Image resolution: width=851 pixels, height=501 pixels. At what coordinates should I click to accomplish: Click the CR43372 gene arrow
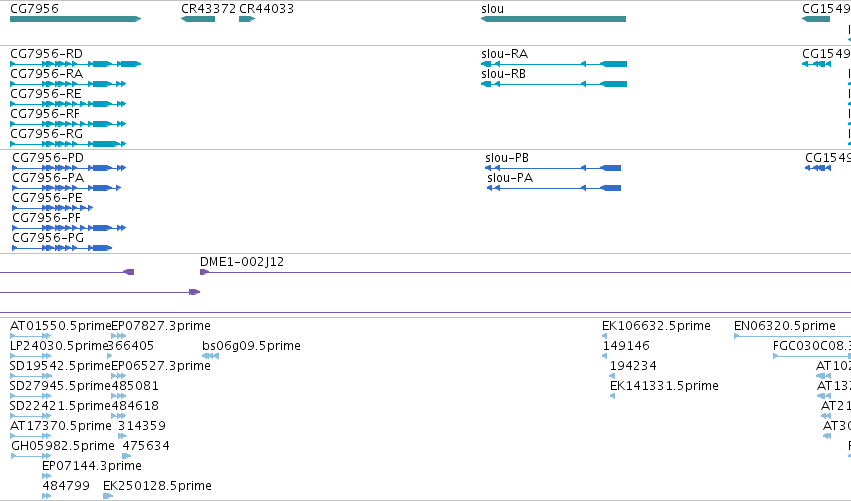(x=198, y=19)
